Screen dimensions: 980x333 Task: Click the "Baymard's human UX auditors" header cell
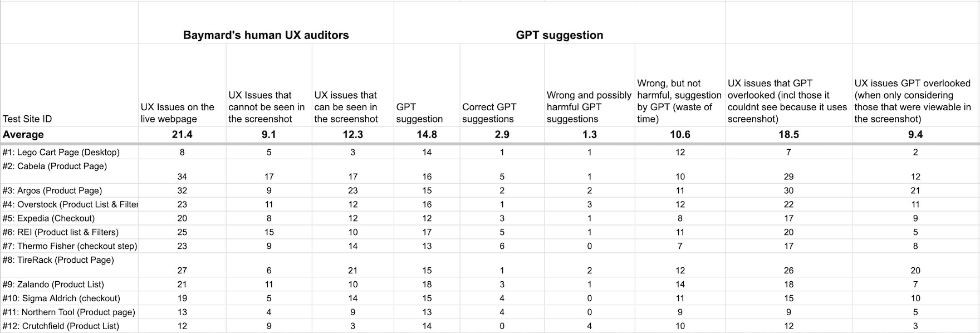coord(266,35)
